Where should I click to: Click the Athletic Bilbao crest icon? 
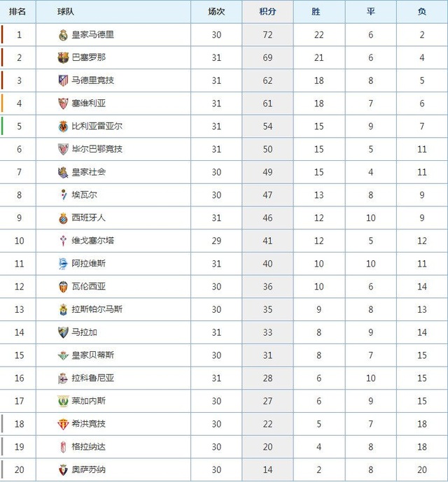pos(63,149)
